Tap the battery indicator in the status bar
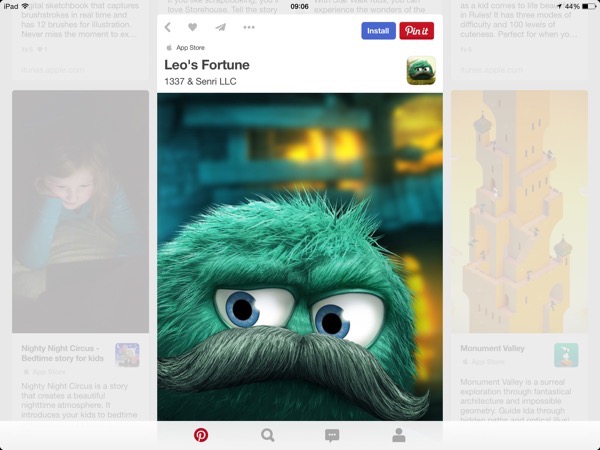The image size is (600, 450). point(589,6)
